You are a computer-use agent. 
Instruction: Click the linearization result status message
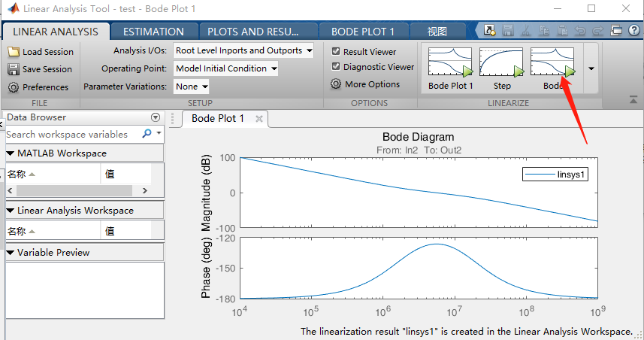point(467,332)
